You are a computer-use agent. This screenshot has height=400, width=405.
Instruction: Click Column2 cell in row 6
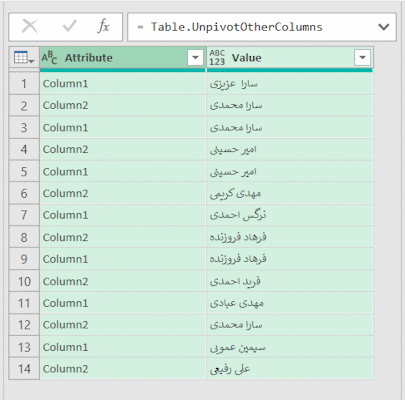coord(122,193)
